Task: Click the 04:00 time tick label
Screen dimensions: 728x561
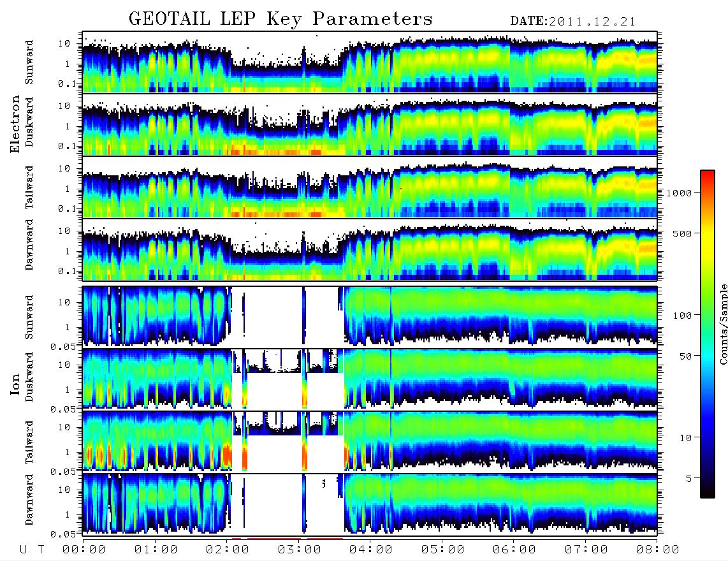Action: (x=371, y=550)
